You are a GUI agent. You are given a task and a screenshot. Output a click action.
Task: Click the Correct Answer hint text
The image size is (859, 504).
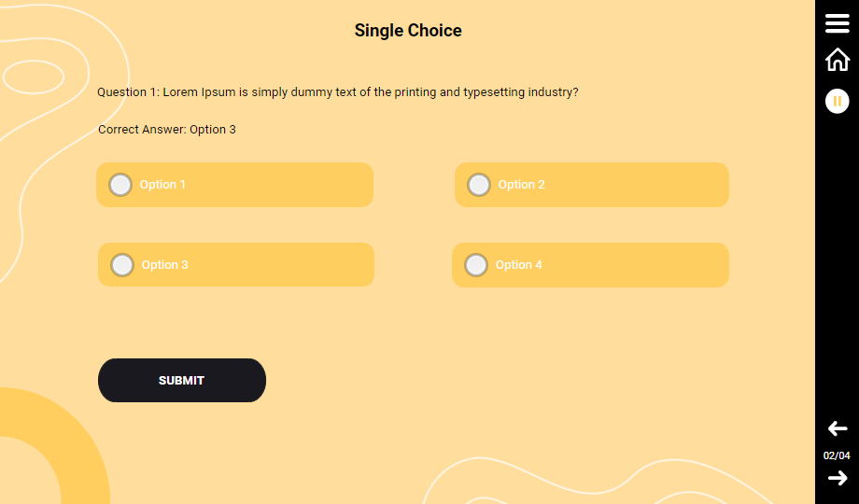(x=167, y=130)
